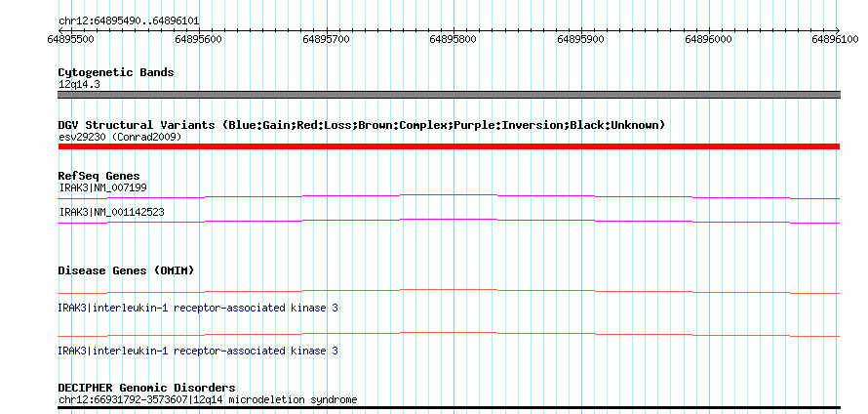Image resolution: width=868 pixels, height=414 pixels.
Task: Click the 12q14.3 band label
Action: tap(79, 85)
